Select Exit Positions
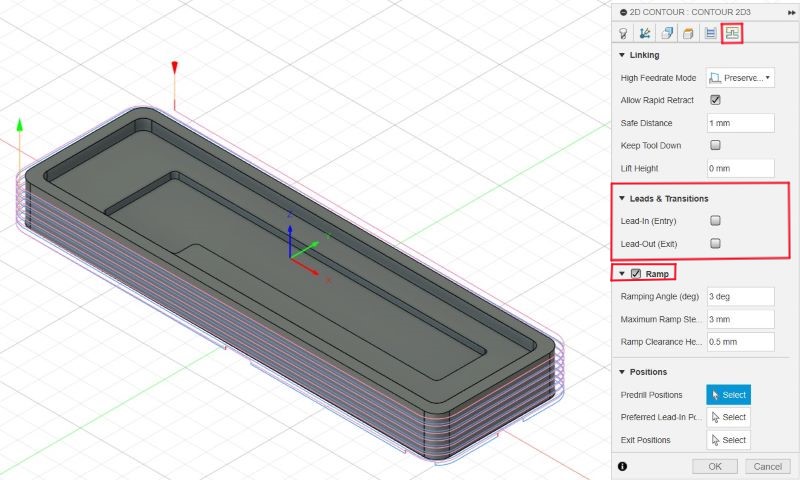The width and height of the screenshot is (800, 480). click(x=729, y=440)
